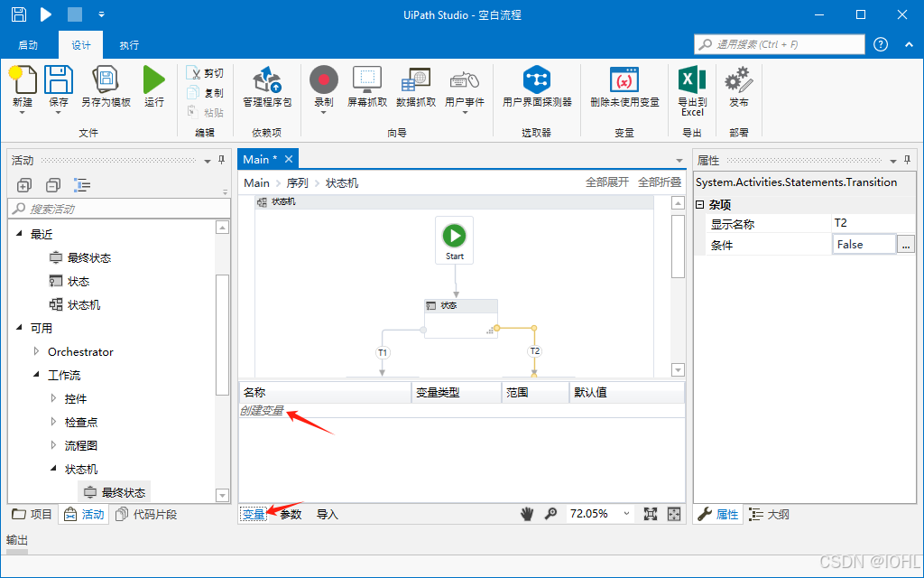Click the Start node in designer
This screenshot has width=924, height=578.
click(x=455, y=240)
